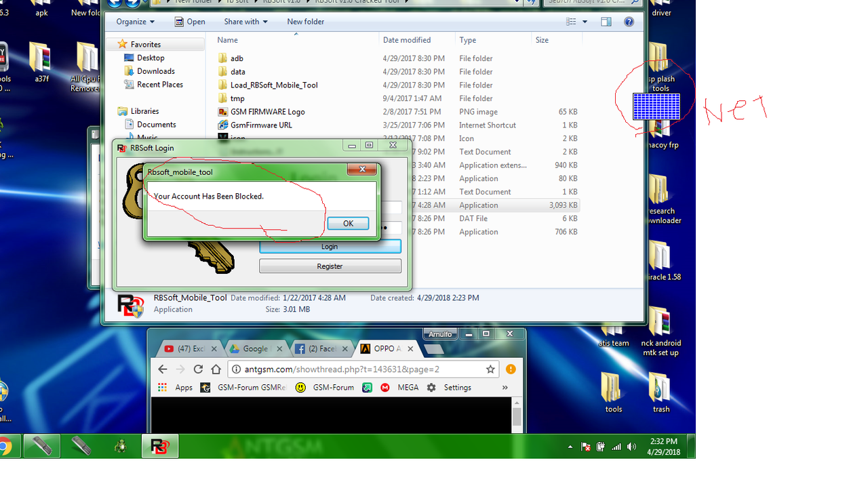Open Desktop in Explorer navigation pane
This screenshot has height=488, width=868.
pos(151,58)
